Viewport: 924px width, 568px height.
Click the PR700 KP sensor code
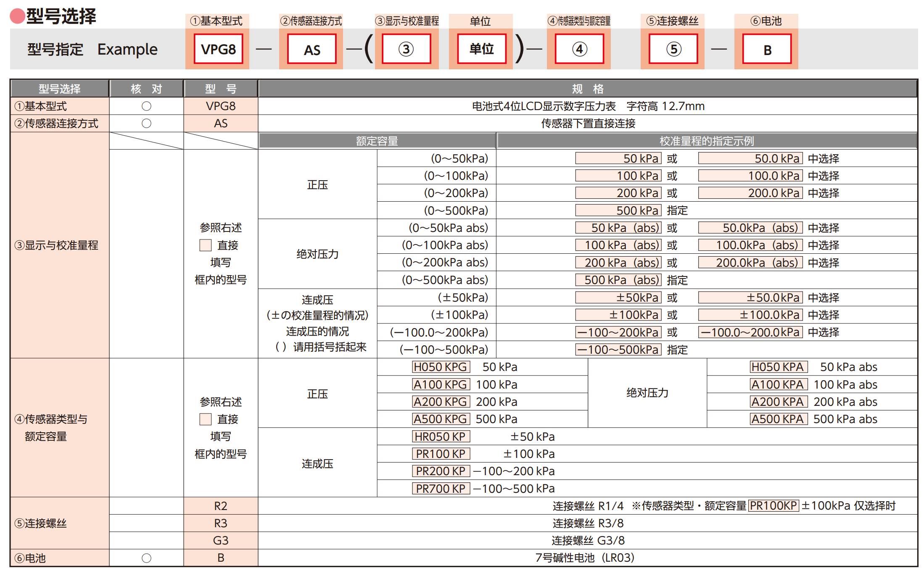[441, 489]
